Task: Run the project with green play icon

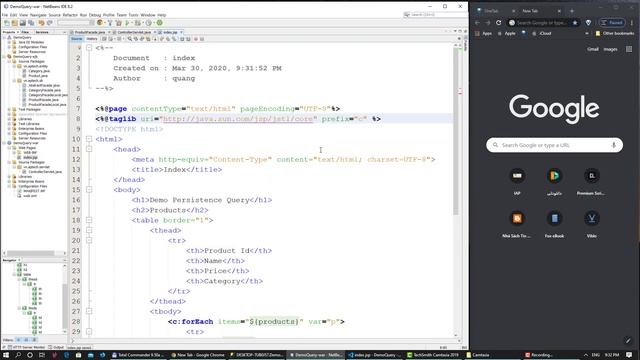Action: click(x=128, y=23)
